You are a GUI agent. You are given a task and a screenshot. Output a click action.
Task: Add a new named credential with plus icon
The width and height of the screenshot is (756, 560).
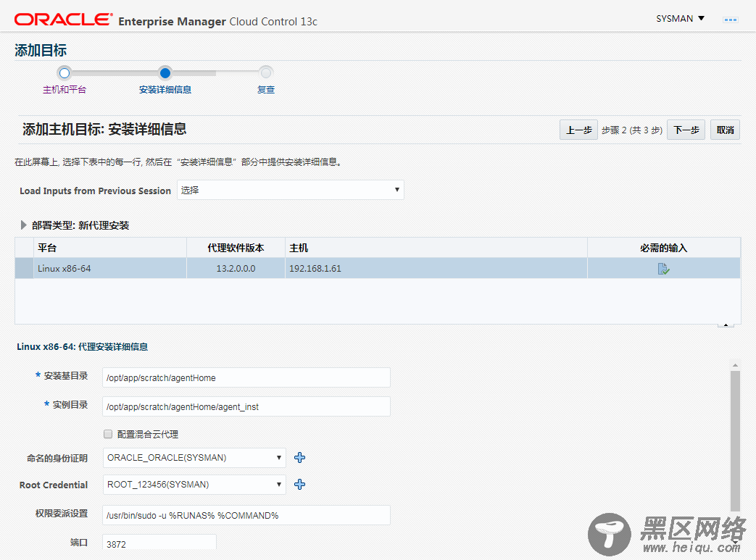[299, 457]
